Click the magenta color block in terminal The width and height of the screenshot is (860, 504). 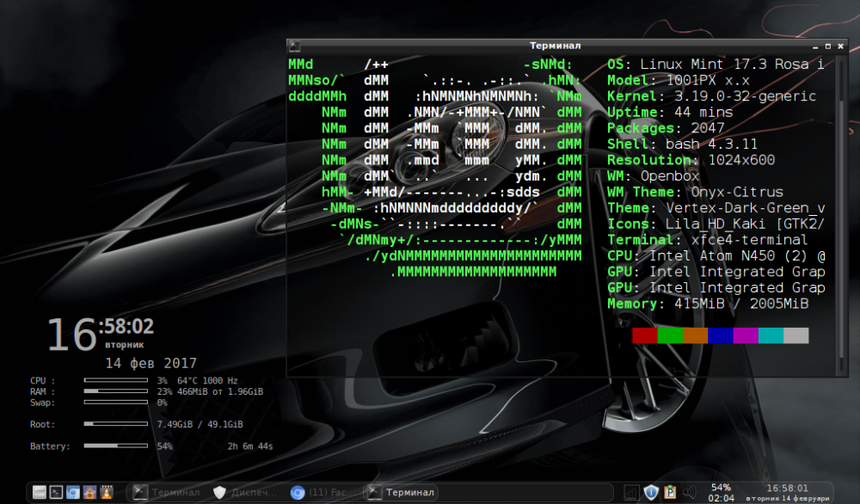tap(746, 335)
